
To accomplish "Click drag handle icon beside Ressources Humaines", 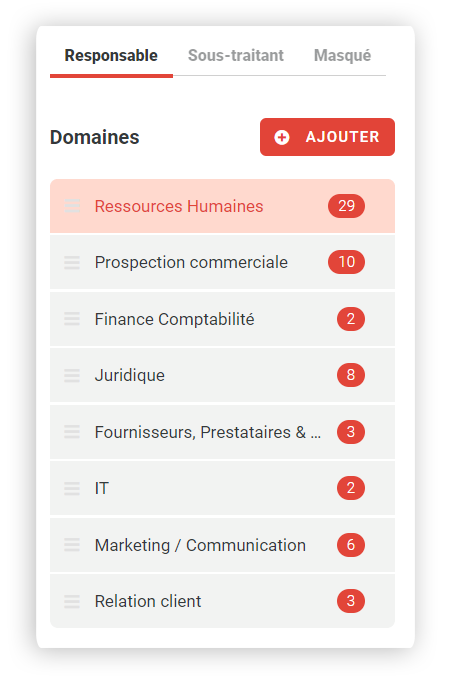I will coord(72,206).
